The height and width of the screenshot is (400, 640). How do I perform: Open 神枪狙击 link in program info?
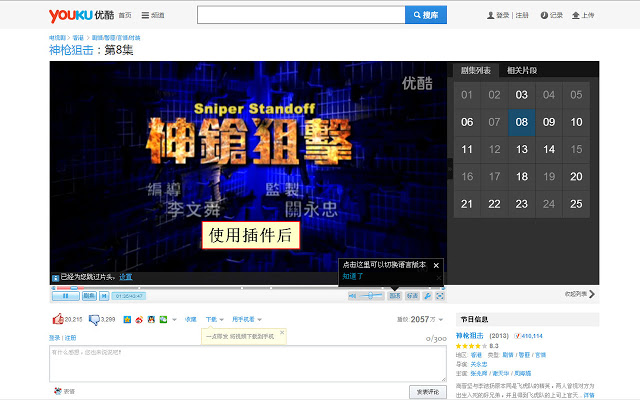469,336
